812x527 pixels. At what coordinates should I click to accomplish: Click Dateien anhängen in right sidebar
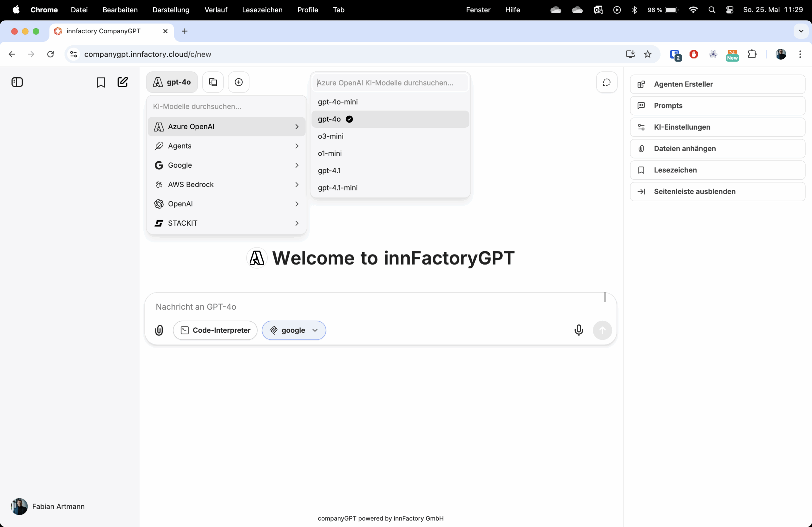click(717, 149)
